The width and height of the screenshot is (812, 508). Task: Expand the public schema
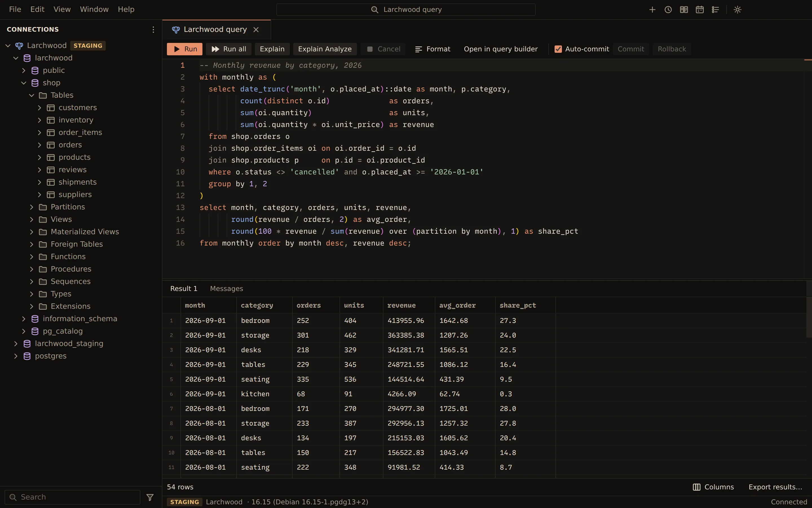click(x=24, y=71)
